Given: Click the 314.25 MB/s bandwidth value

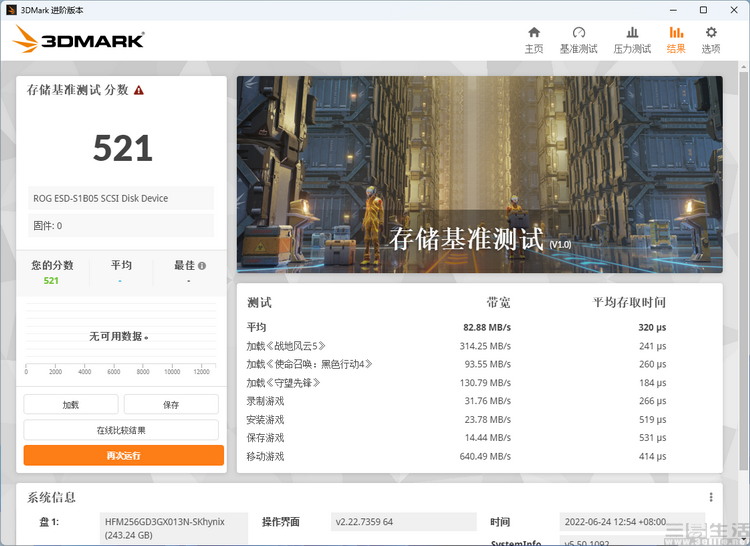Looking at the screenshot, I should (485, 346).
